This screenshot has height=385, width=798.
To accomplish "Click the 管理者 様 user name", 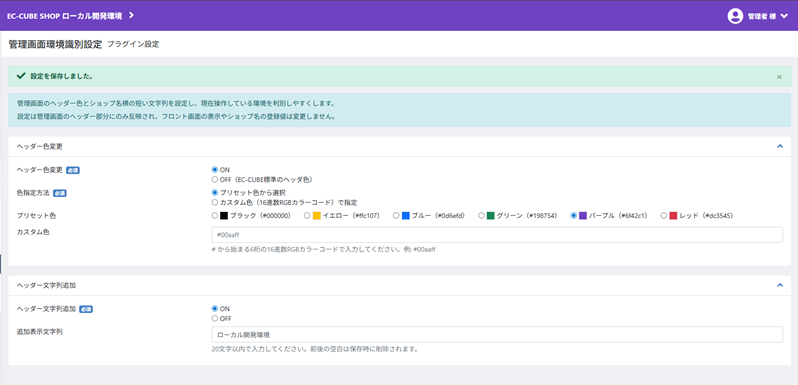I will [x=761, y=16].
